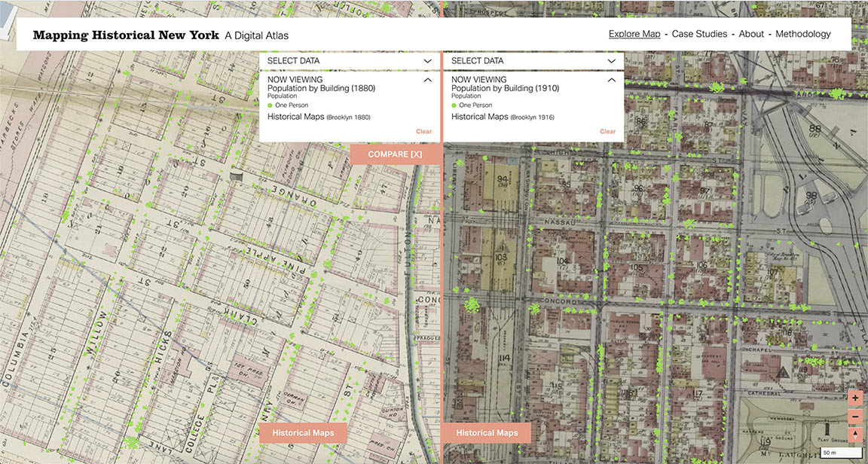Image resolution: width=868 pixels, height=464 pixels.
Task: Clear the 1880 panel data selection
Action: pyautogui.click(x=423, y=132)
